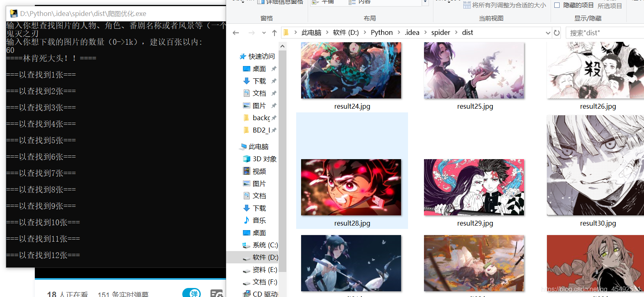Expand the chevron before 此电脑 in address bar
Viewport: 644px width, 297px height.
pyautogui.click(x=295, y=32)
